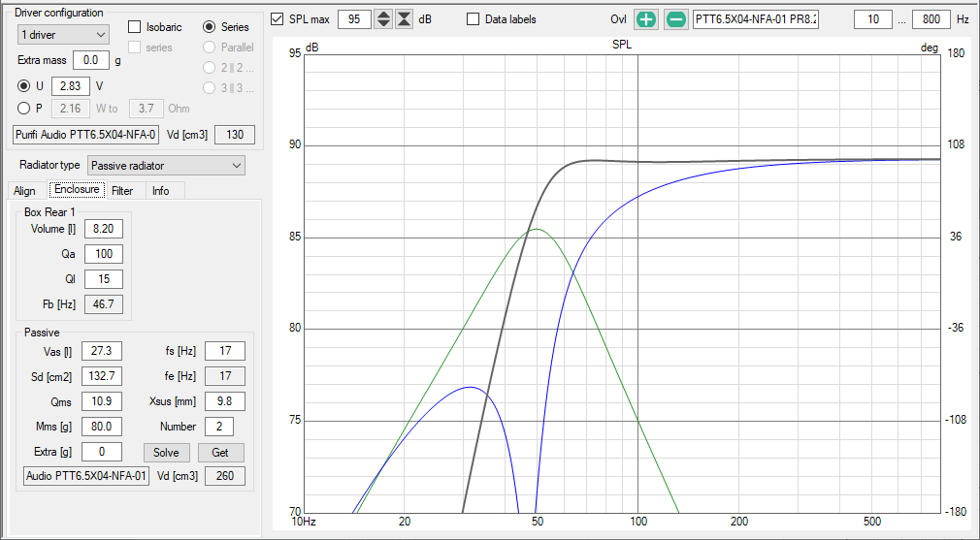Click the Mms 80.0 field
980x540 pixels.
102,427
